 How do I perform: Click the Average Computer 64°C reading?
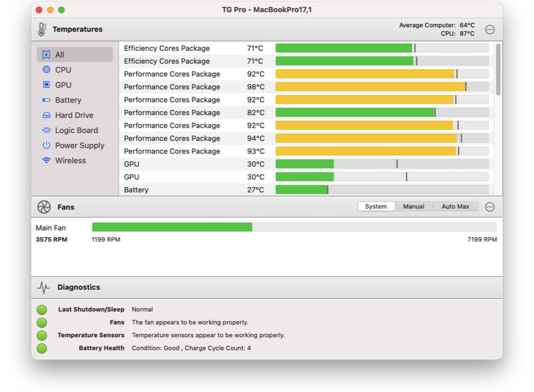pyautogui.click(x=437, y=25)
